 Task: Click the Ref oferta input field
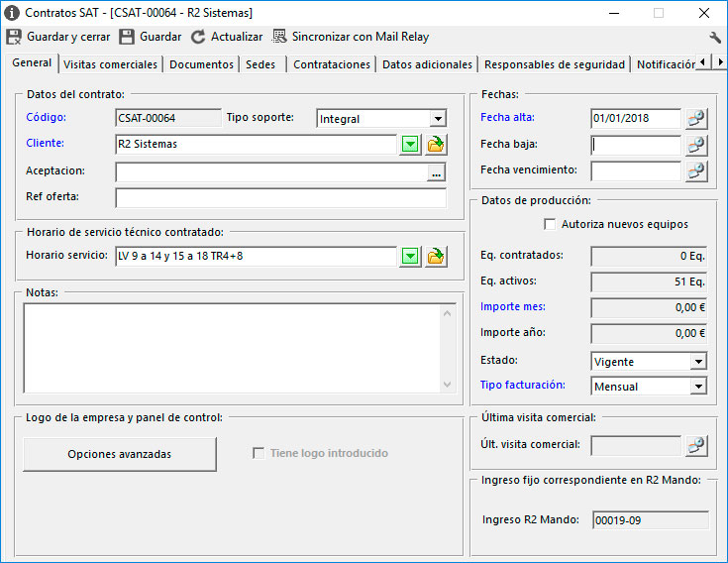coord(281,198)
